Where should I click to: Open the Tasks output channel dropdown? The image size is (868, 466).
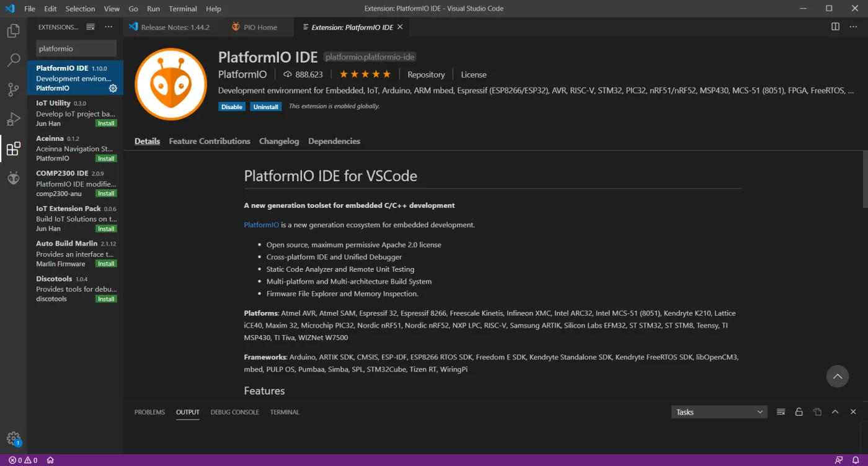pos(719,412)
